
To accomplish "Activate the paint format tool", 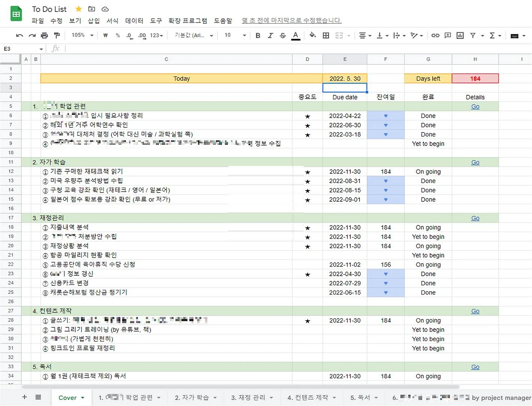I will [x=57, y=35].
